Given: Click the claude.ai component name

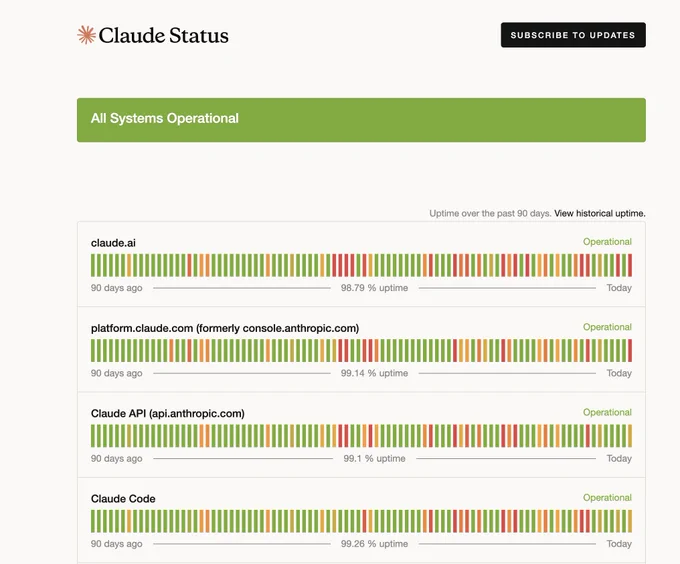Looking at the screenshot, I should [x=113, y=243].
